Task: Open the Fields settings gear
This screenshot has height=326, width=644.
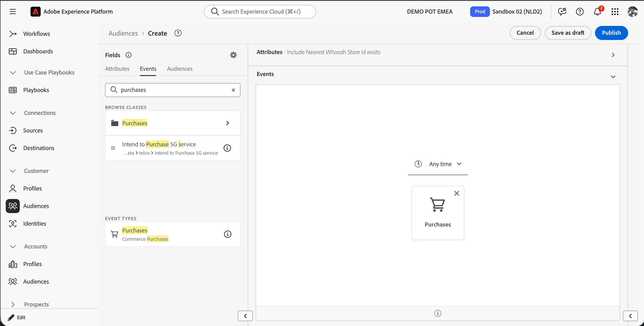Action: click(233, 55)
